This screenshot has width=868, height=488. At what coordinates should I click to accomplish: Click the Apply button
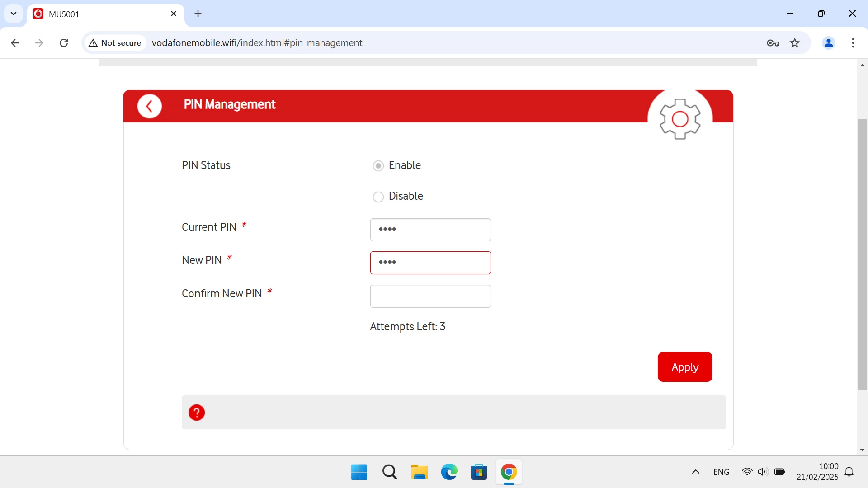684,367
